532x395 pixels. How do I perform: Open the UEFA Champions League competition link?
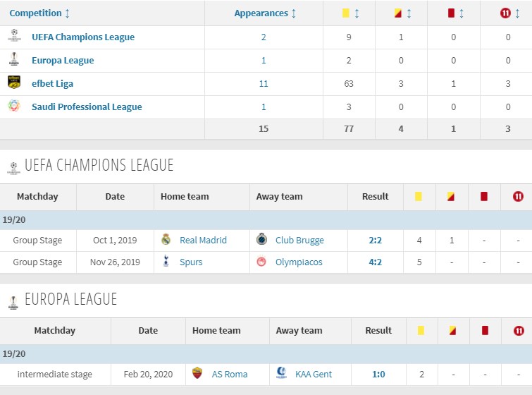83,37
